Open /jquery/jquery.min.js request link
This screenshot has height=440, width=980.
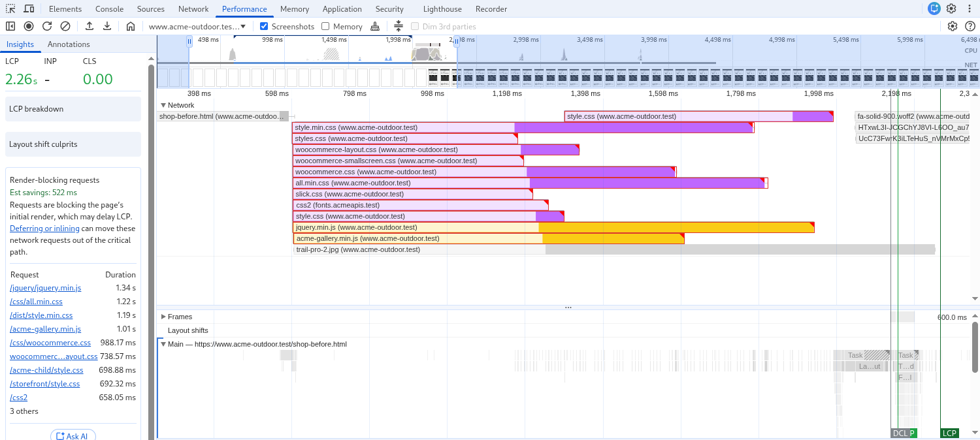click(46, 288)
